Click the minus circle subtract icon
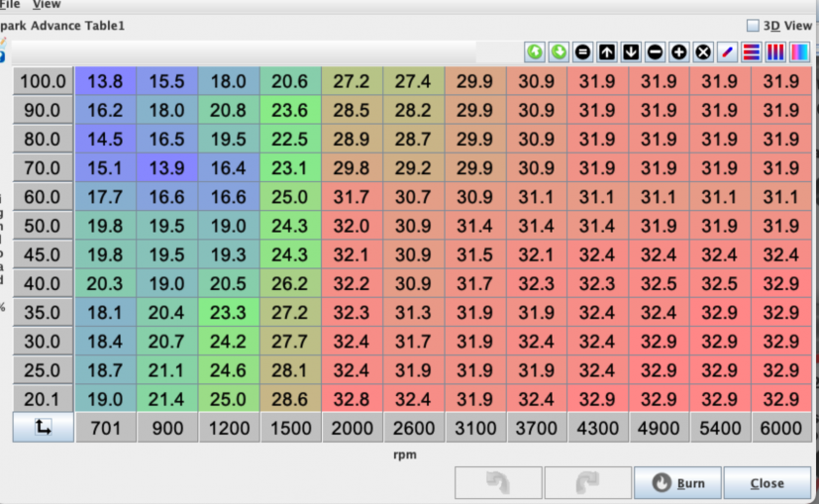 (655, 51)
